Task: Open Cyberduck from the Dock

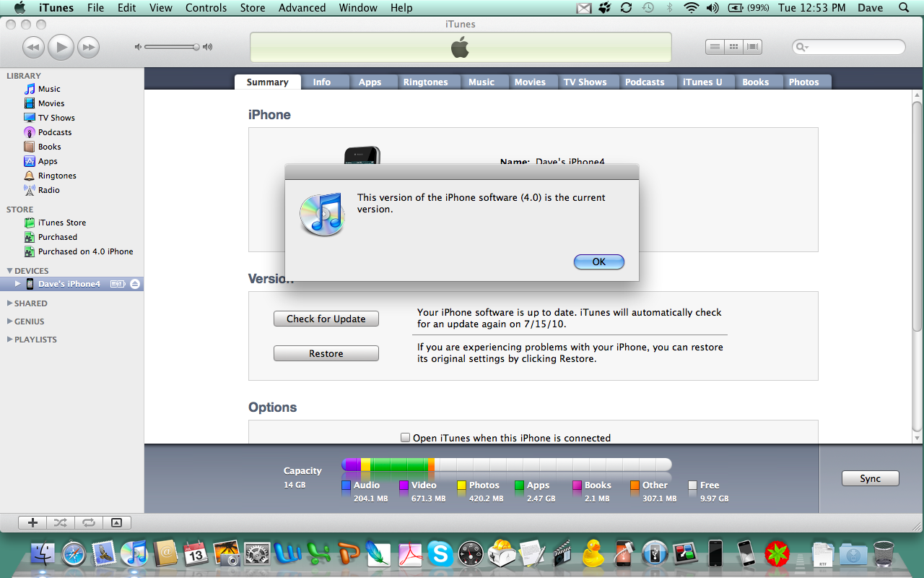Action: coord(593,554)
